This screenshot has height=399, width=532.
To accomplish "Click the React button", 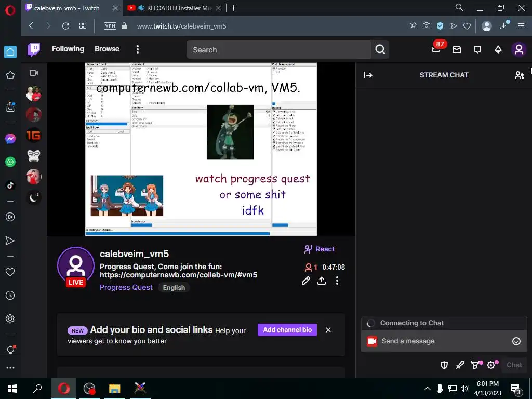I will pyautogui.click(x=320, y=249).
